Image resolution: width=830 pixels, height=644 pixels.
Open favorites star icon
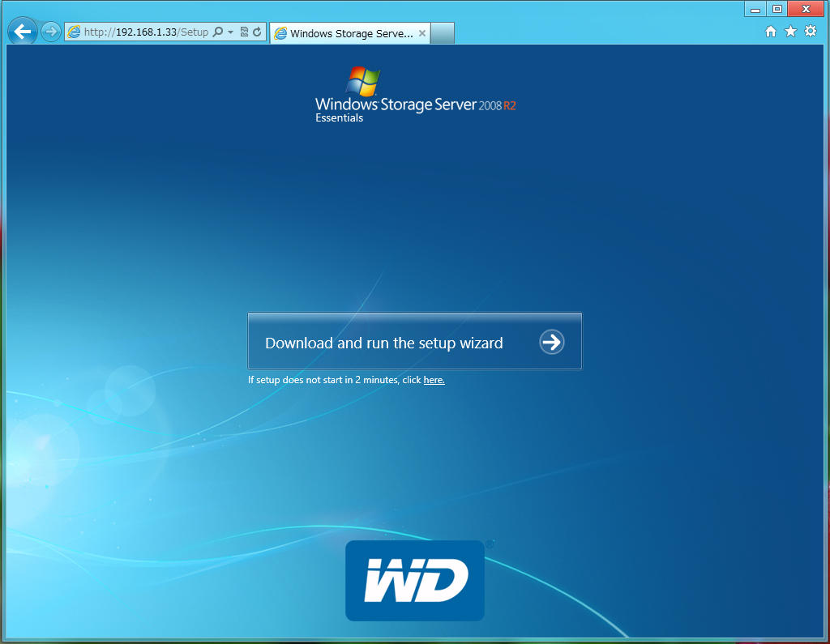(x=790, y=32)
